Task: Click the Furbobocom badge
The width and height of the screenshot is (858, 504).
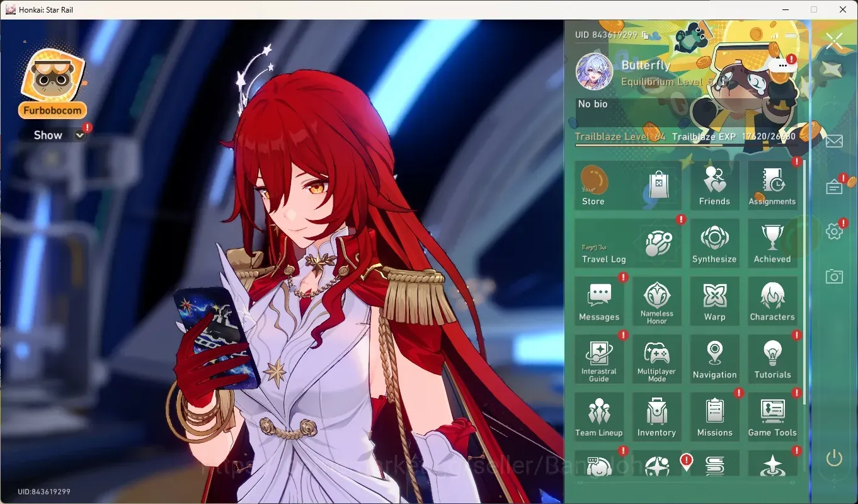Action: pos(53,84)
